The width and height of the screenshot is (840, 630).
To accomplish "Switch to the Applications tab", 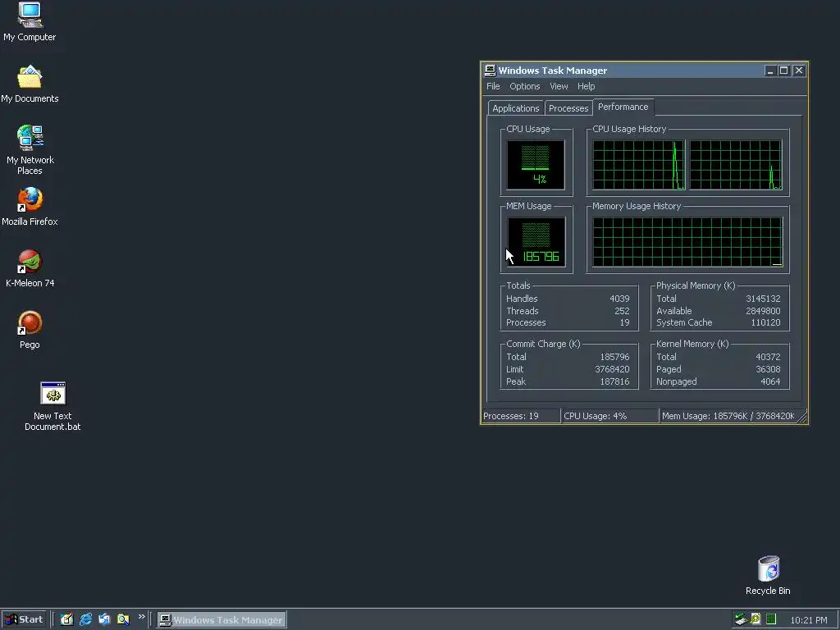I will [x=515, y=108].
